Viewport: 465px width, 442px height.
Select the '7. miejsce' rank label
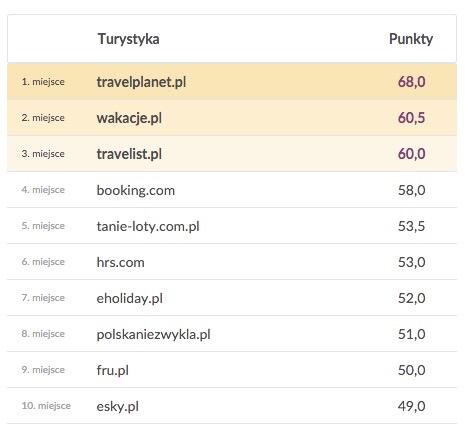click(43, 298)
